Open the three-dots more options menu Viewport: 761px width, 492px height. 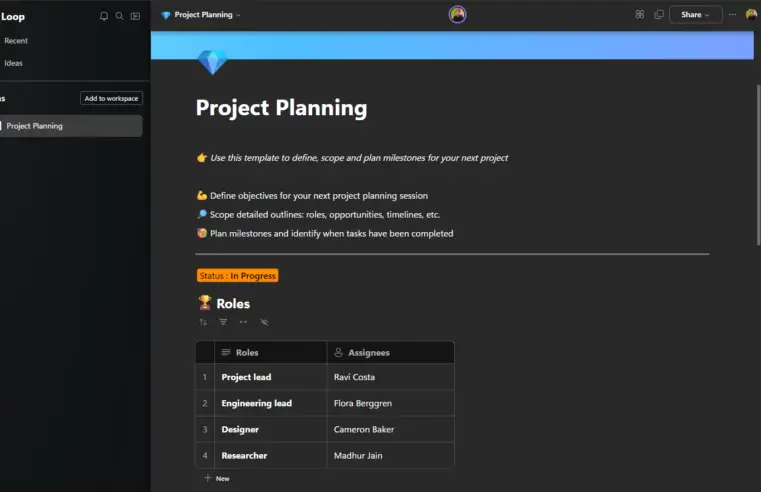click(733, 15)
